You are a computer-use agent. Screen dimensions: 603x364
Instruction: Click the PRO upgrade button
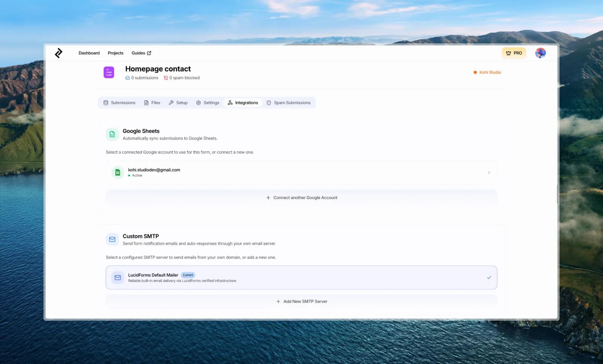tap(514, 53)
